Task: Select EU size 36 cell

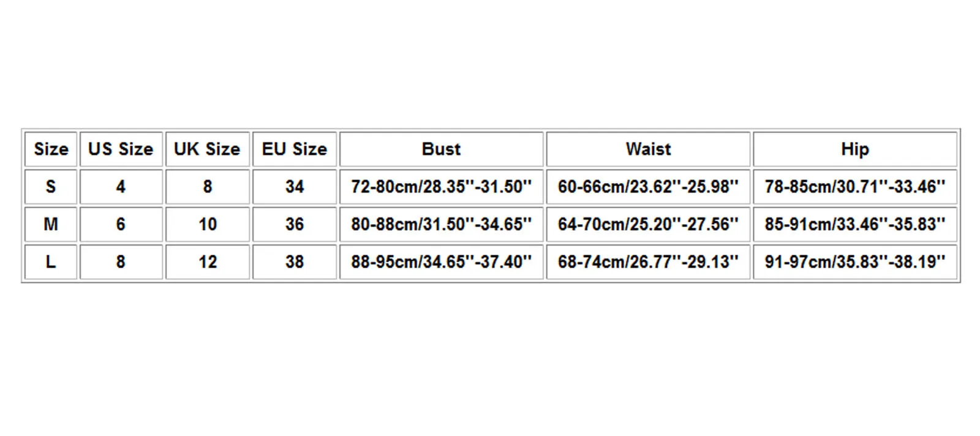Action: click(295, 224)
